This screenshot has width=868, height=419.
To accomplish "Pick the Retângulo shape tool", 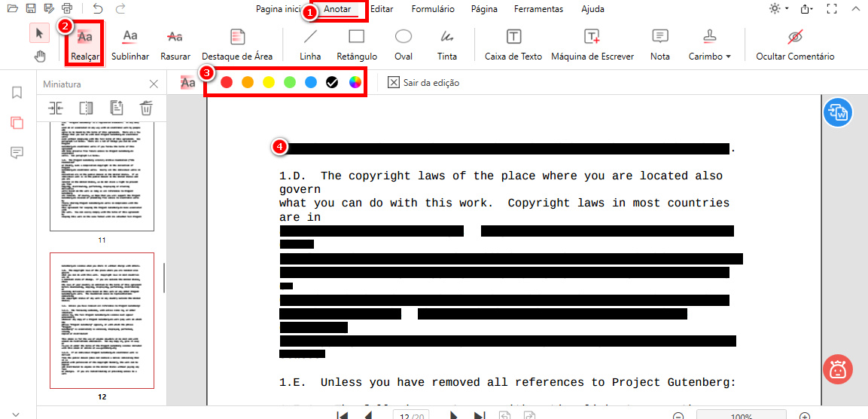I will pyautogui.click(x=357, y=44).
